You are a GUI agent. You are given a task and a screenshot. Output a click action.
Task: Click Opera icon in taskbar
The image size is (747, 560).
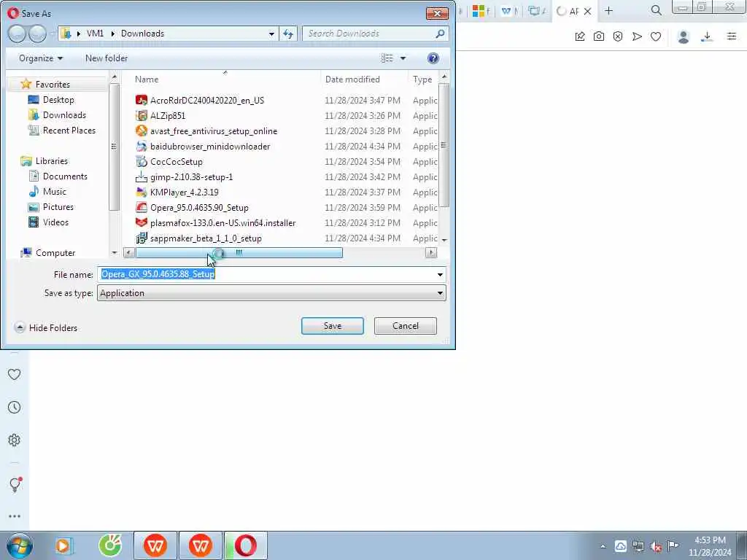tap(245, 545)
